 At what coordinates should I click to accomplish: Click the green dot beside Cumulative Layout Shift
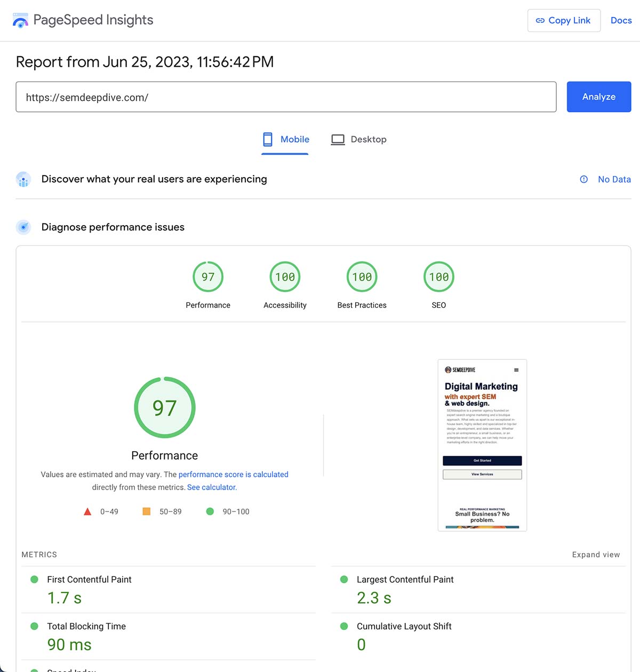(x=344, y=626)
